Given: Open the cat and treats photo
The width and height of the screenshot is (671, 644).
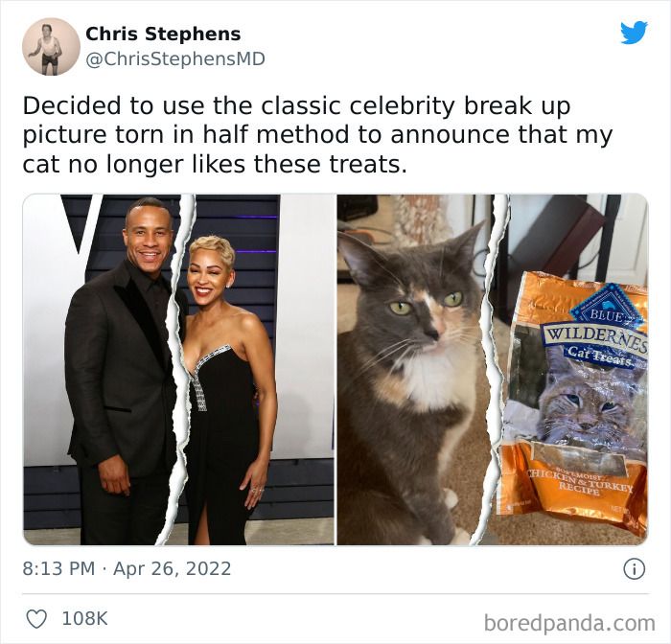Looking at the screenshot, I should click(x=493, y=370).
